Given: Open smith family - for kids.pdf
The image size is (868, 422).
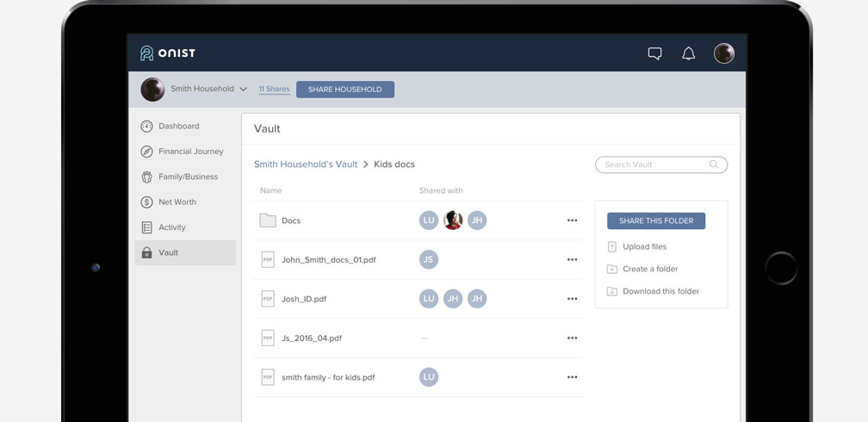Looking at the screenshot, I should point(328,378).
